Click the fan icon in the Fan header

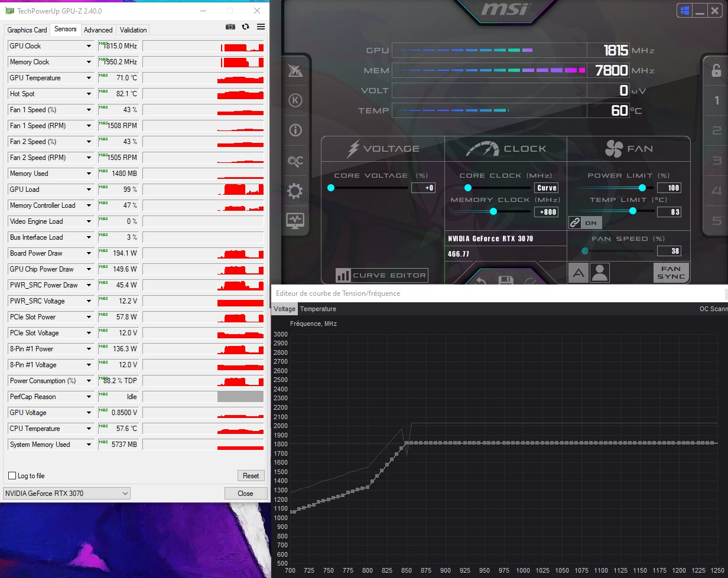pos(614,149)
